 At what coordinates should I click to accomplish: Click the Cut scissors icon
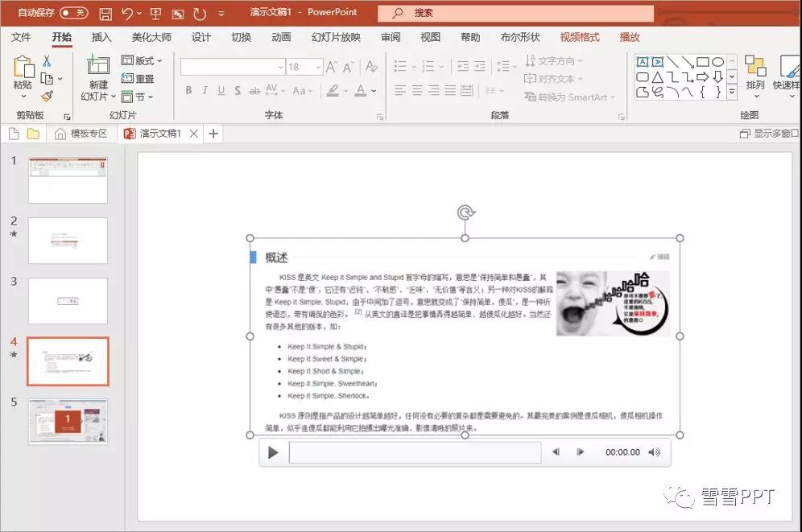click(x=47, y=61)
